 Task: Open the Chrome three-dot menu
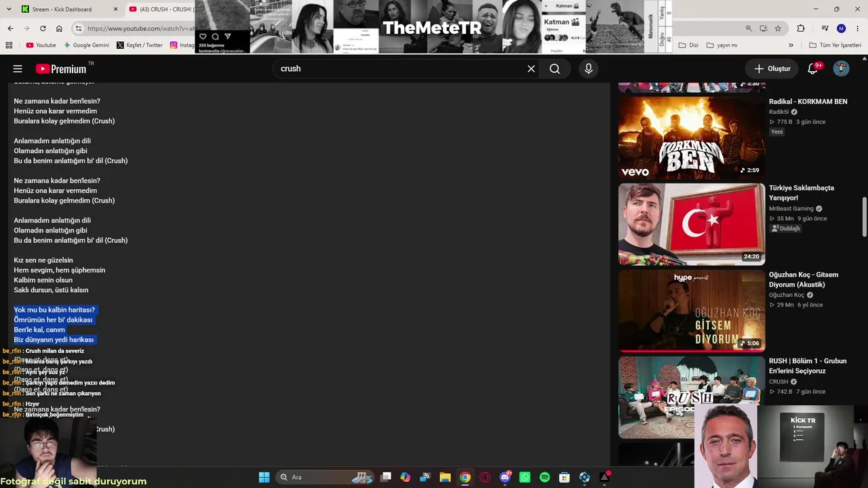pyautogui.click(x=858, y=28)
